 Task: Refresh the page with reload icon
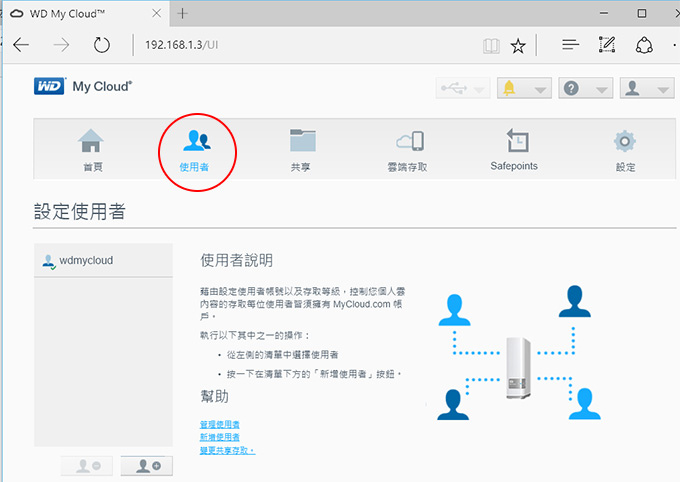click(x=102, y=45)
